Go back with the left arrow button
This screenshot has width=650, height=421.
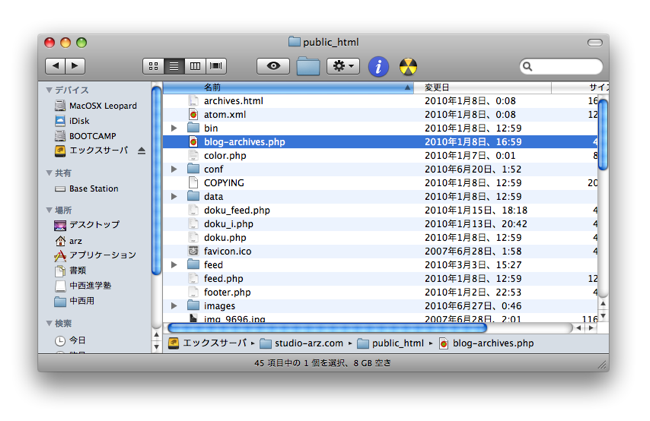click(x=55, y=66)
